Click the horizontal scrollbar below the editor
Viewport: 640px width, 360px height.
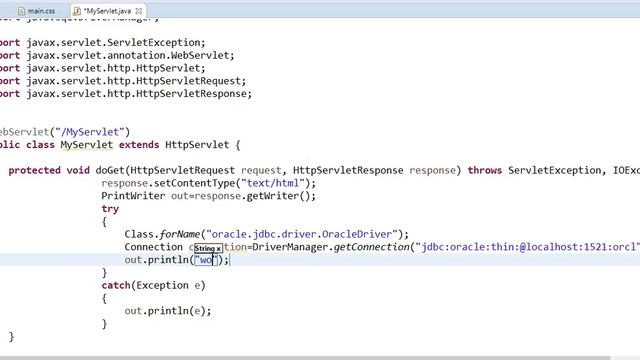[305, 358]
